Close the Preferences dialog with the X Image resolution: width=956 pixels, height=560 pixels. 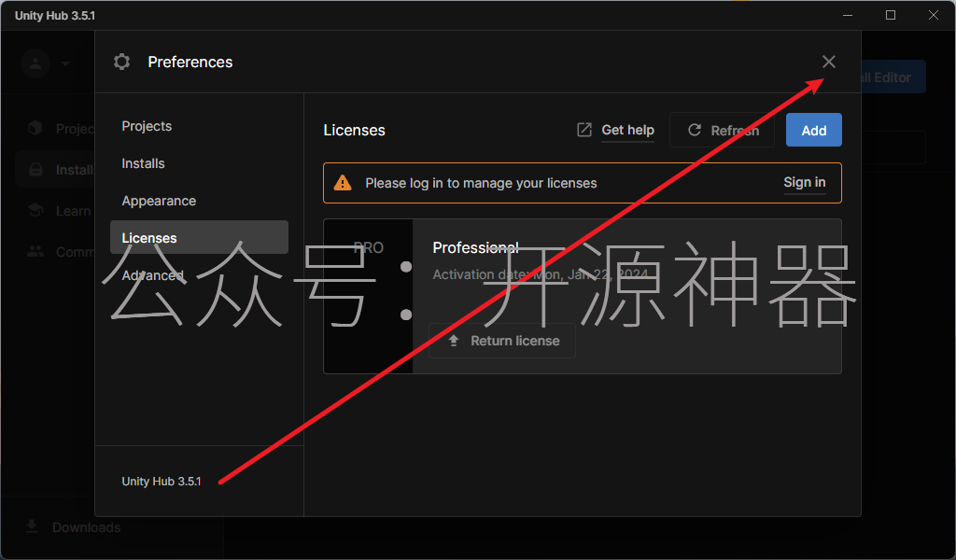pyautogui.click(x=829, y=62)
